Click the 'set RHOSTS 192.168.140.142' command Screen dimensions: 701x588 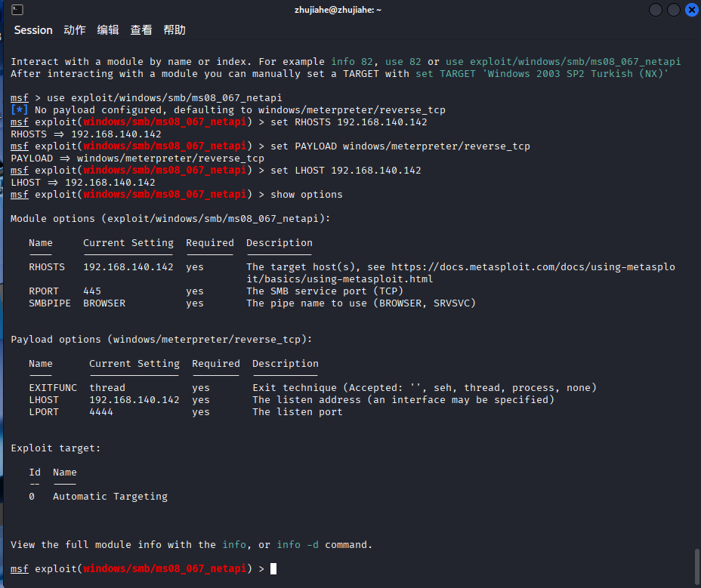click(349, 122)
